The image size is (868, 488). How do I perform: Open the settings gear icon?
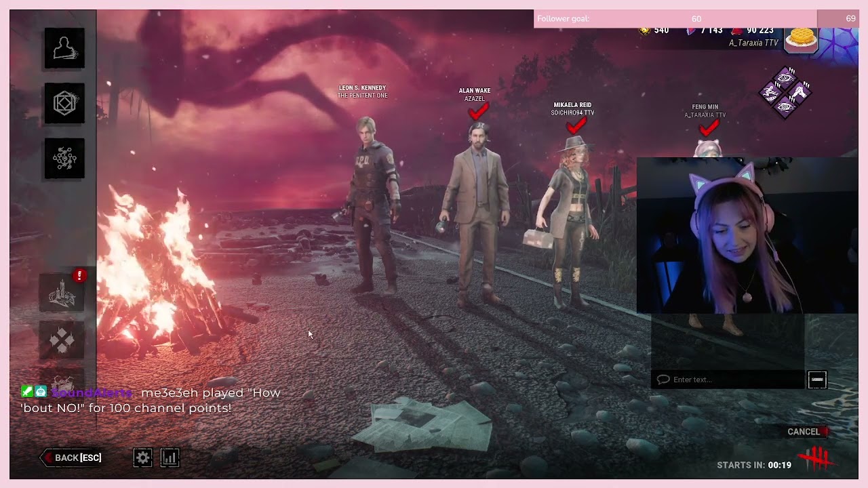(x=142, y=457)
